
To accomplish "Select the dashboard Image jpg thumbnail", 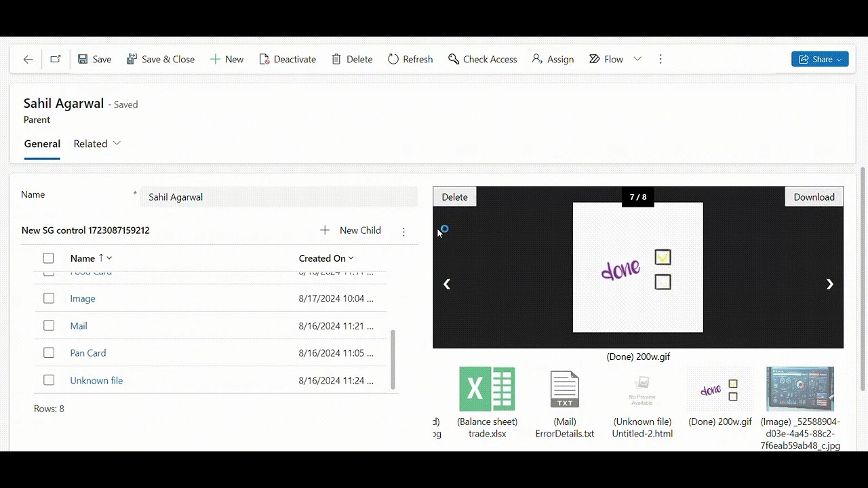I will click(800, 389).
